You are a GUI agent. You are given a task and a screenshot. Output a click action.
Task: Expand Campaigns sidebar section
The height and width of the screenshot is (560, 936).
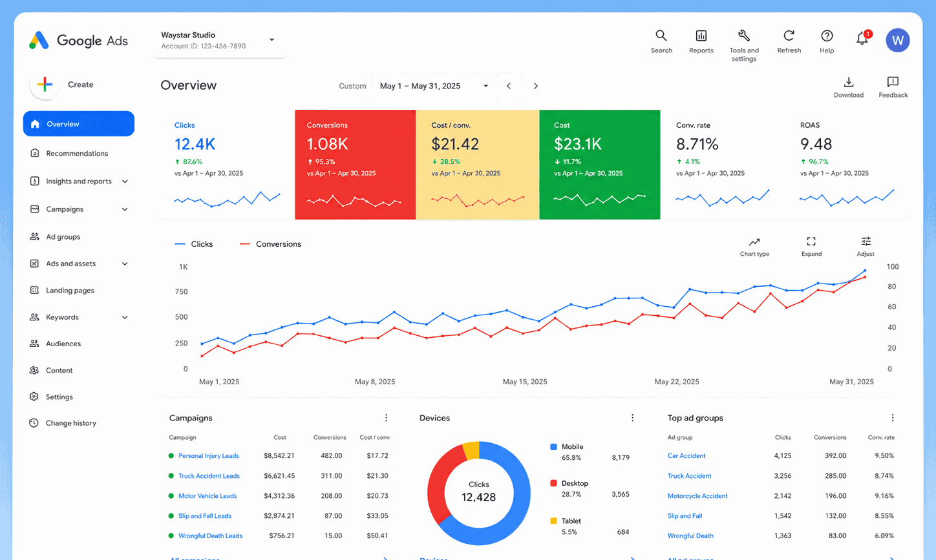pyautogui.click(x=125, y=209)
